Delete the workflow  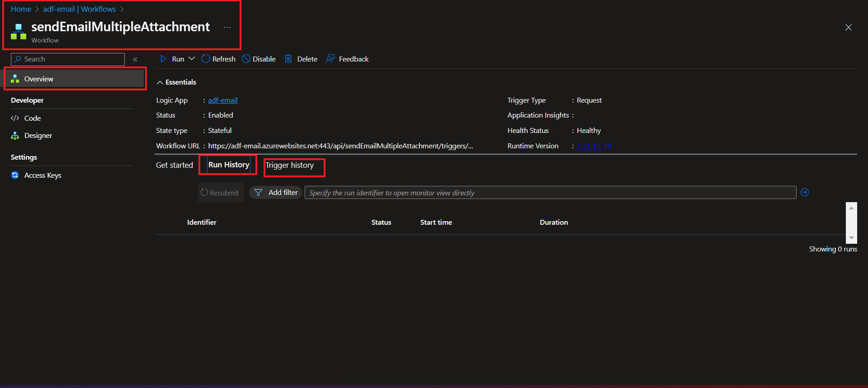(x=301, y=59)
